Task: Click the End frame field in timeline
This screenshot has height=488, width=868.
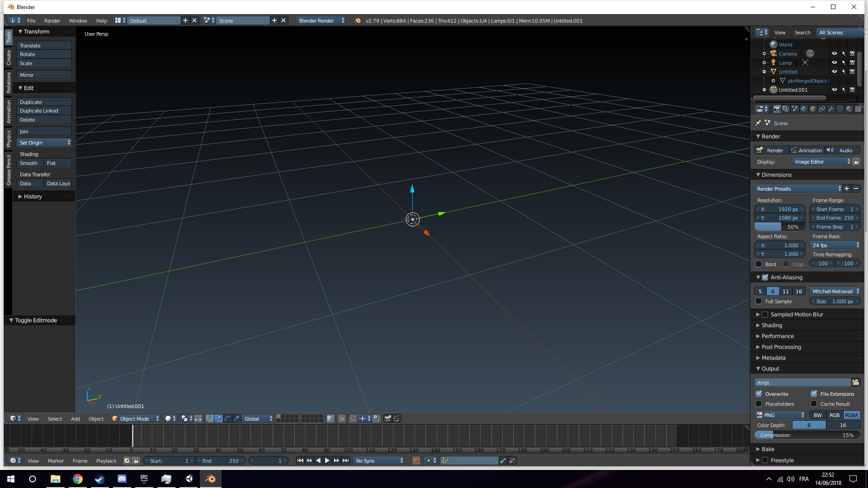Action: [x=220, y=460]
